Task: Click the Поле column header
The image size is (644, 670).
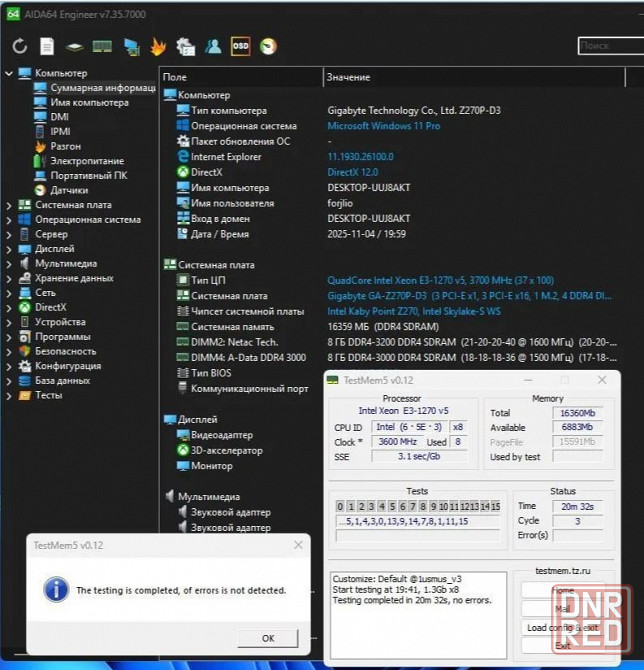Action: tap(175, 77)
